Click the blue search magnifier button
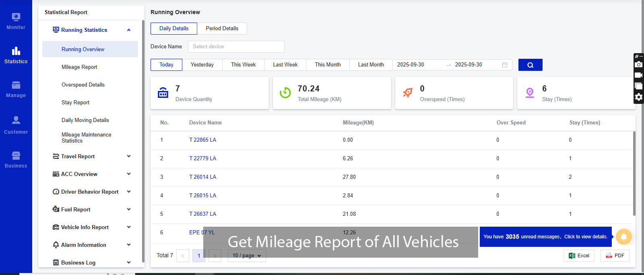644x275 pixels. coord(530,65)
